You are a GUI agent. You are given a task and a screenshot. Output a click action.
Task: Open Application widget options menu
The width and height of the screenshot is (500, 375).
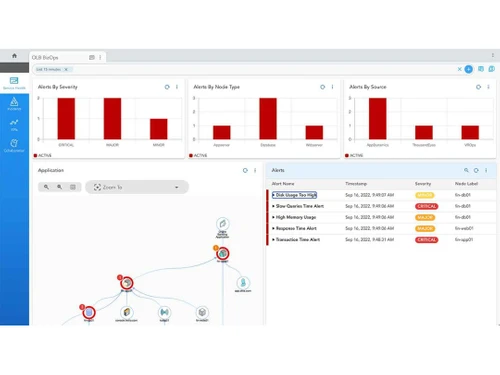[x=255, y=170]
